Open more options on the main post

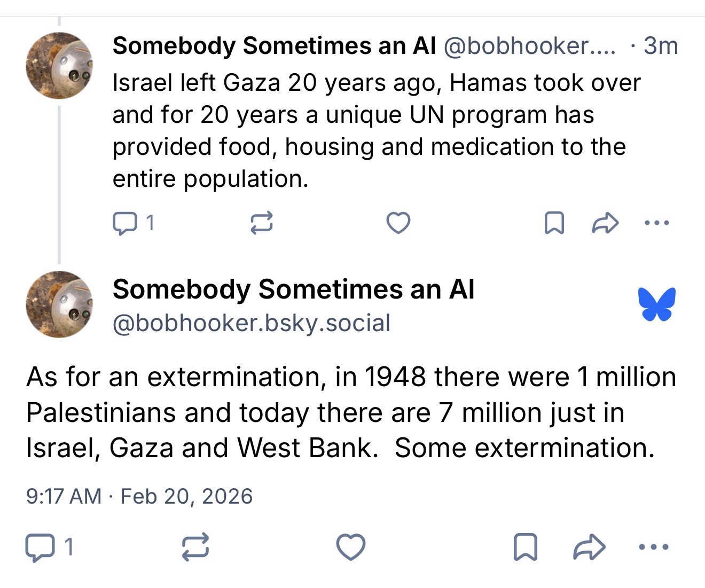[653, 547]
